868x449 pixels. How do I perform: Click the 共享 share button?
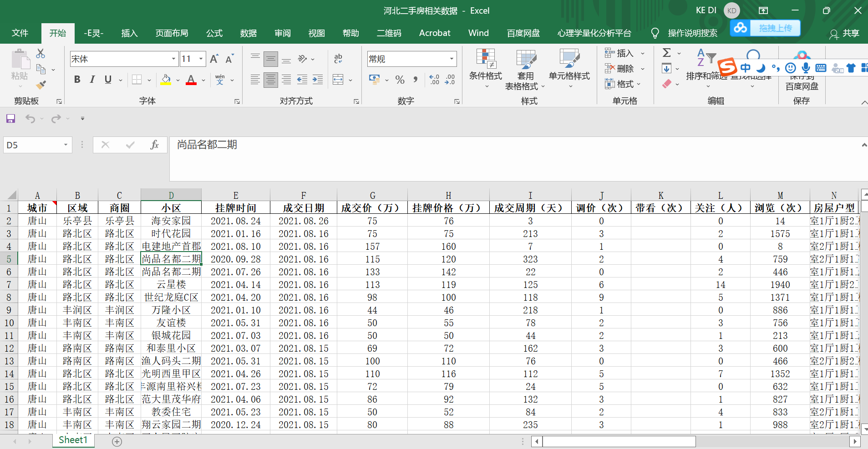[x=845, y=33]
